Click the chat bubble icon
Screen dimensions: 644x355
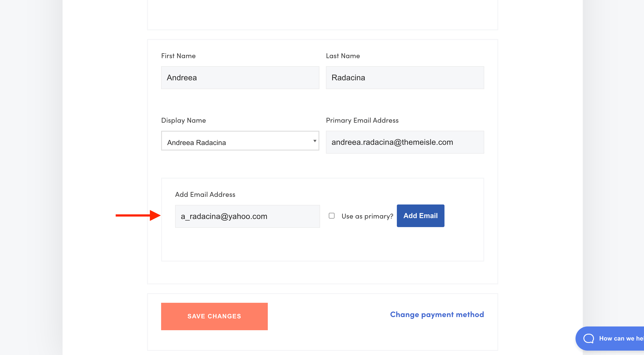coord(588,339)
